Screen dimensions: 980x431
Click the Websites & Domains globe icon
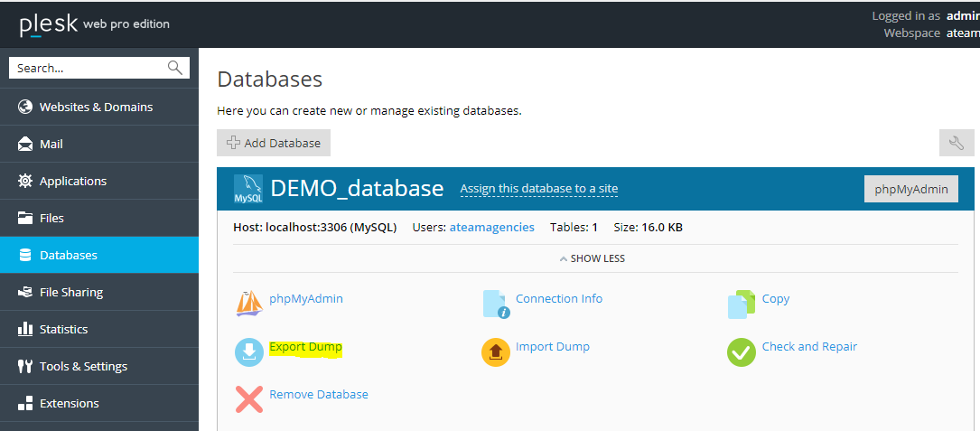click(25, 107)
